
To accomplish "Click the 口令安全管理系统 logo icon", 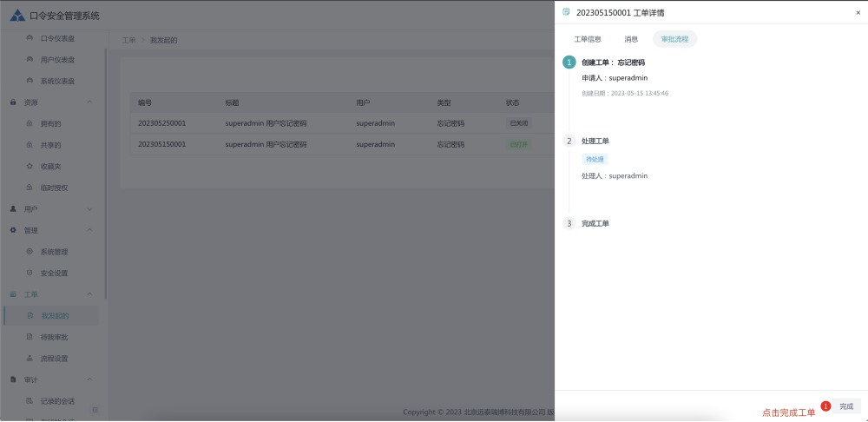I will (17, 15).
